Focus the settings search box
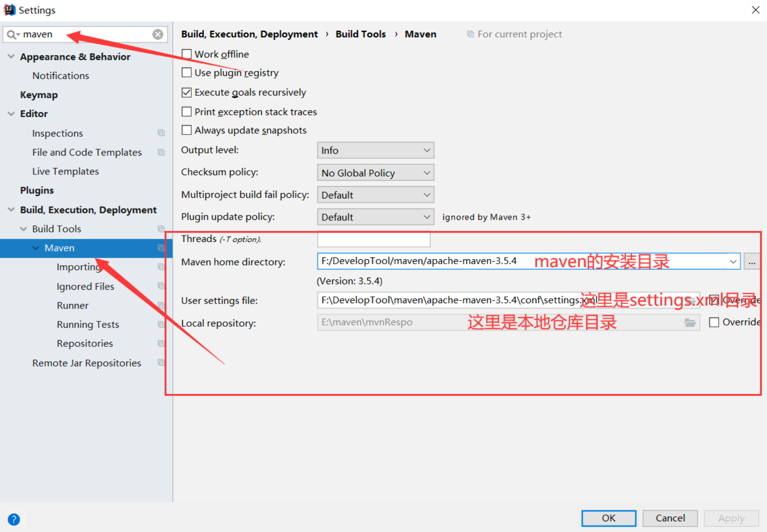Image resolution: width=767 pixels, height=532 pixels. [x=85, y=34]
